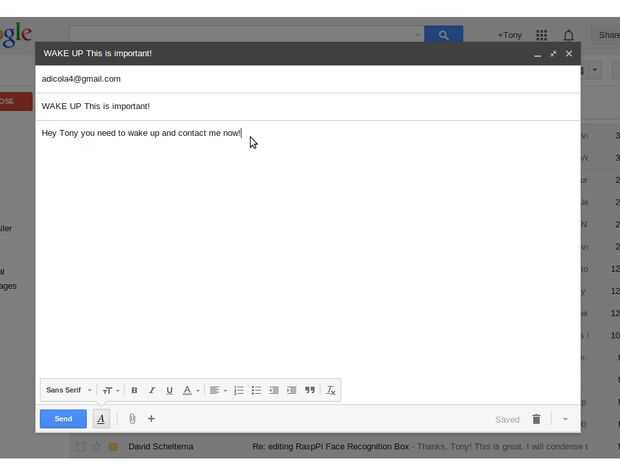The image size is (620, 465).
Task: Open the notifications bell
Action: pos(569,35)
